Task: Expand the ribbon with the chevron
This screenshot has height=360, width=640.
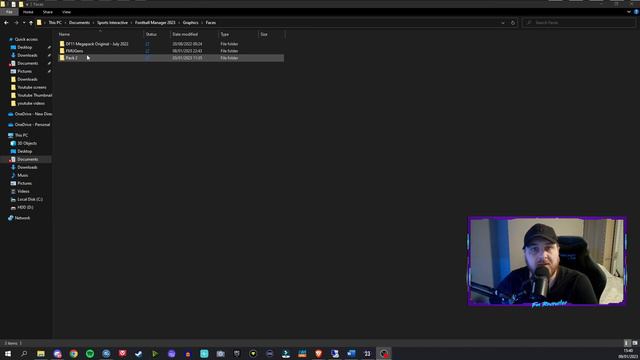Action: click(x=629, y=12)
